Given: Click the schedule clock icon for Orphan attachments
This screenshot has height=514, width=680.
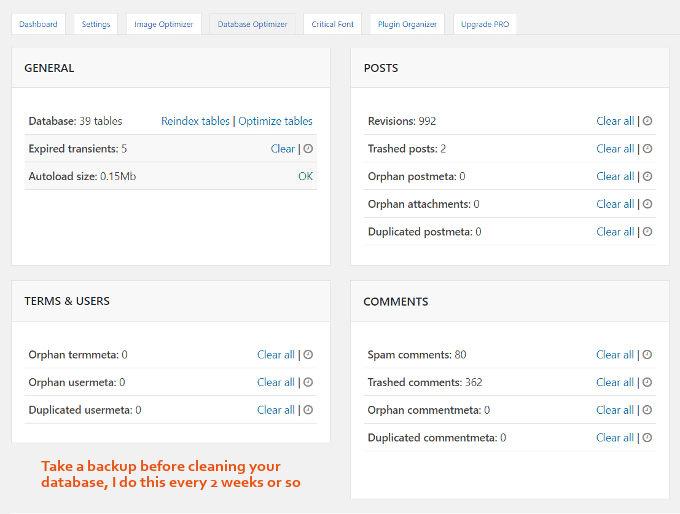Looking at the screenshot, I should pyautogui.click(x=647, y=204).
